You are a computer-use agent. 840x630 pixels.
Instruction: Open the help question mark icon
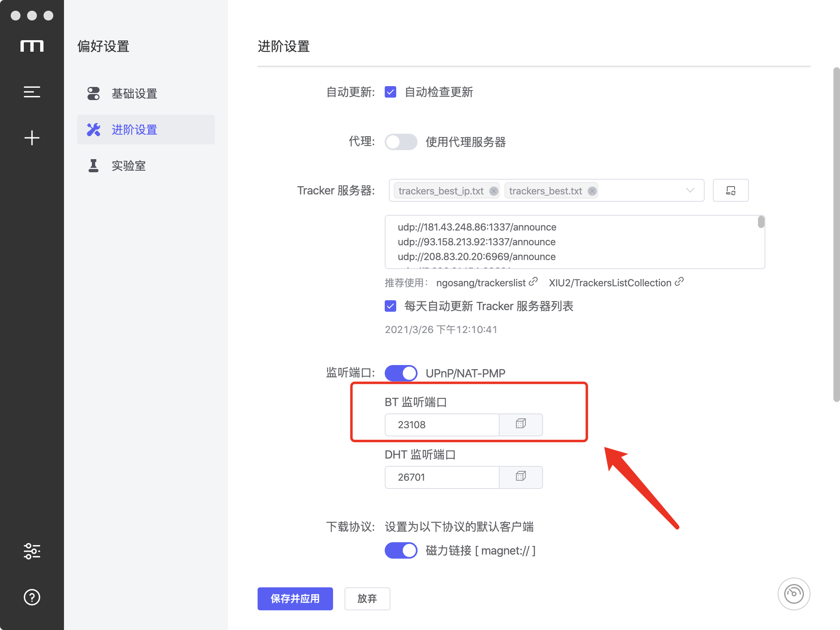[32, 597]
